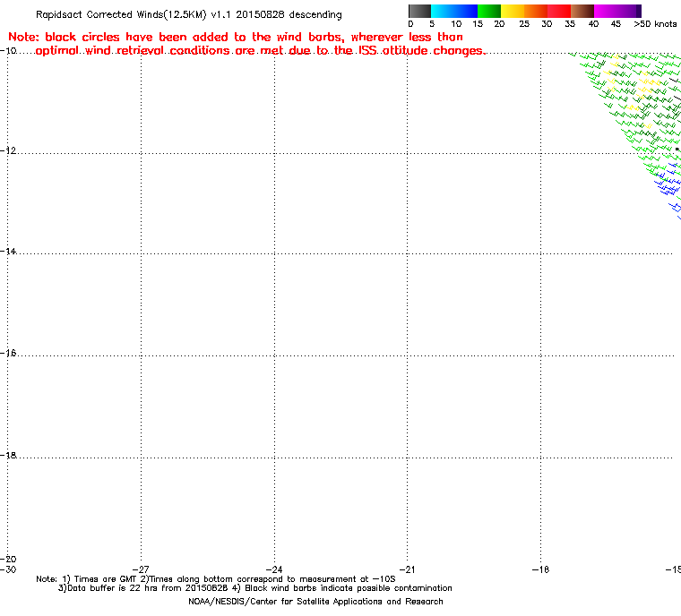The height and width of the screenshot is (616, 681).
Task: Click the blue wind barbs cluster
Action: pyautogui.click(x=668, y=186)
